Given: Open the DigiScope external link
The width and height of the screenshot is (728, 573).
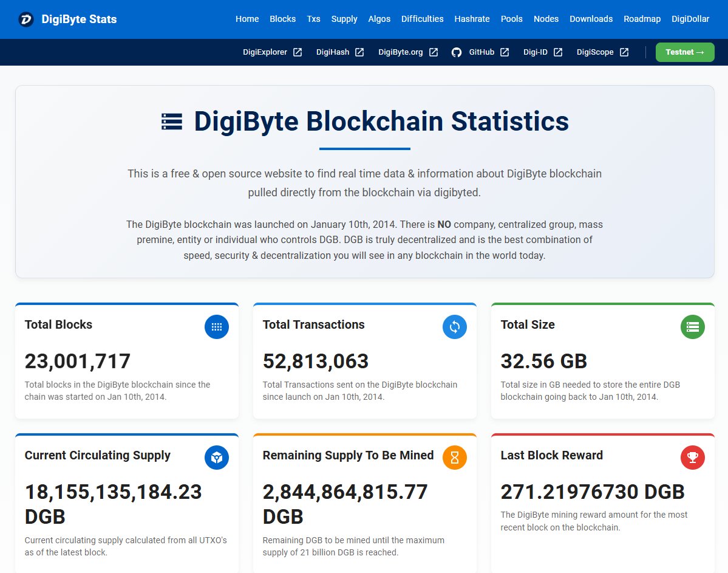Looking at the screenshot, I should 595,52.
